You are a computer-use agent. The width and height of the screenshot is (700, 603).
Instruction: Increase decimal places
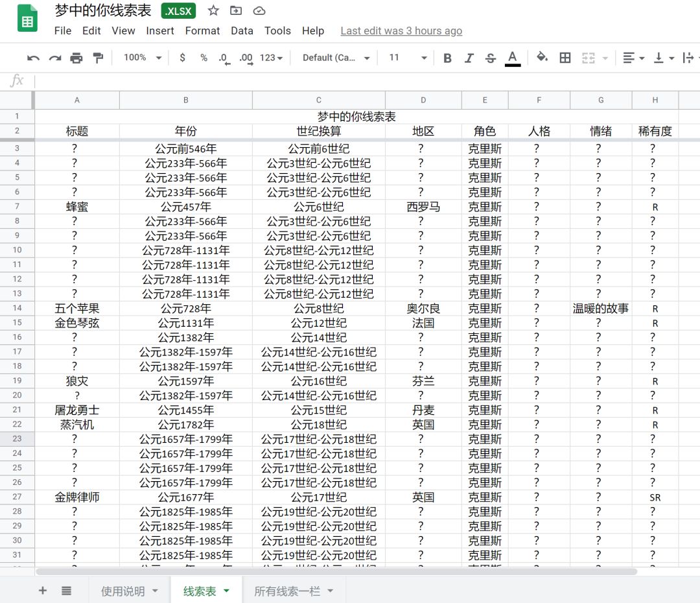[246, 58]
